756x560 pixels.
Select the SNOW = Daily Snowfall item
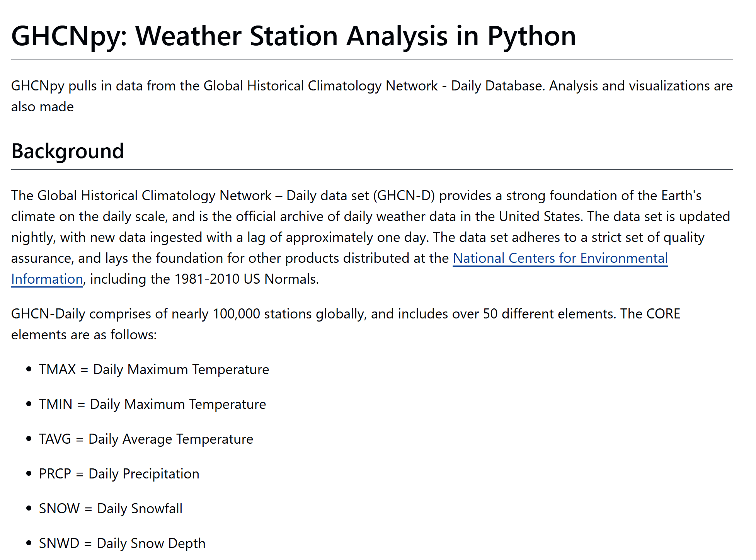pyautogui.click(x=111, y=509)
